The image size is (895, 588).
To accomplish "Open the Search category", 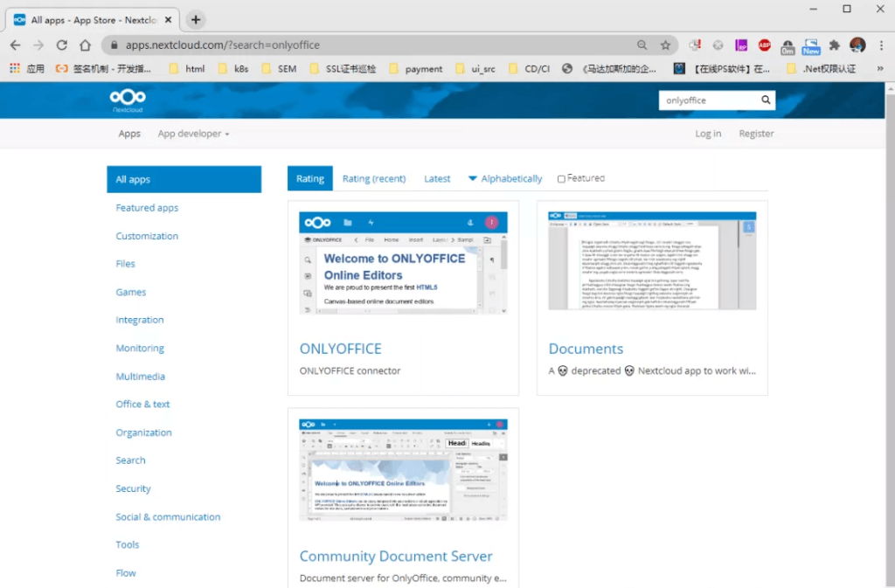I will click(130, 460).
